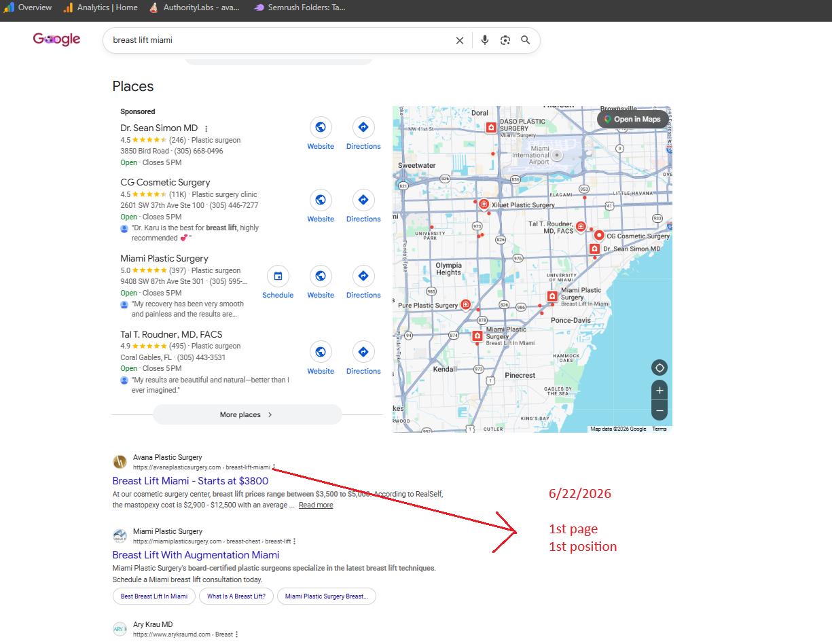Select Dr. Sean Simon MD map pin
The height and width of the screenshot is (644, 832).
click(x=594, y=249)
